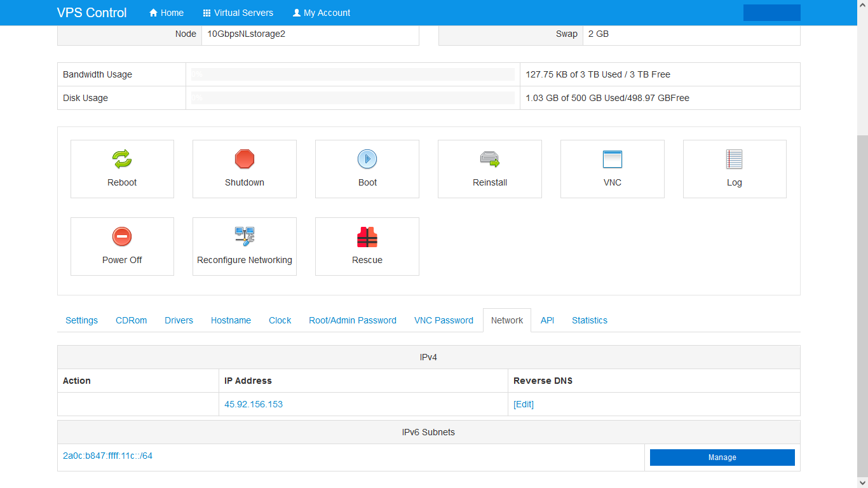The width and height of the screenshot is (868, 488).
Task: Click the Edit link for Reverse DNS
Action: pos(524,404)
